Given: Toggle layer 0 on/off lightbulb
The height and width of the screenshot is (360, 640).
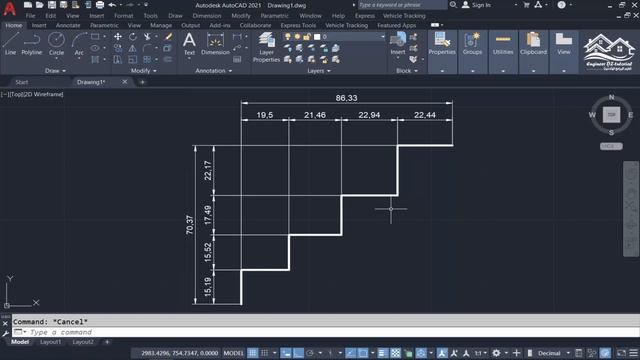Looking at the screenshot, I should 288,37.
